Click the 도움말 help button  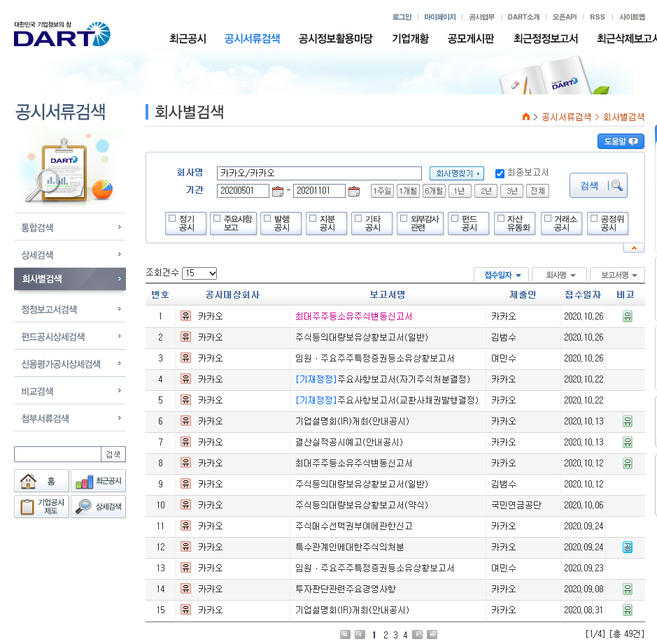pos(621,141)
